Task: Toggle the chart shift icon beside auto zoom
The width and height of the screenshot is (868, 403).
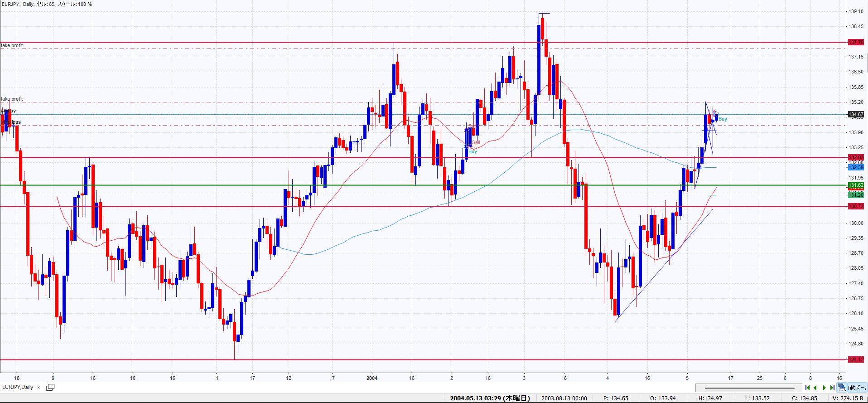Action: (842, 388)
